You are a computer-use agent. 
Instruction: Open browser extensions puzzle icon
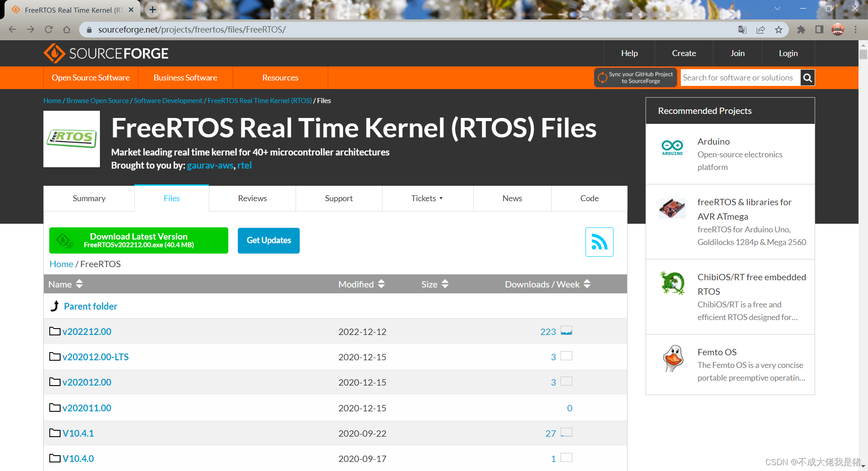(801, 29)
